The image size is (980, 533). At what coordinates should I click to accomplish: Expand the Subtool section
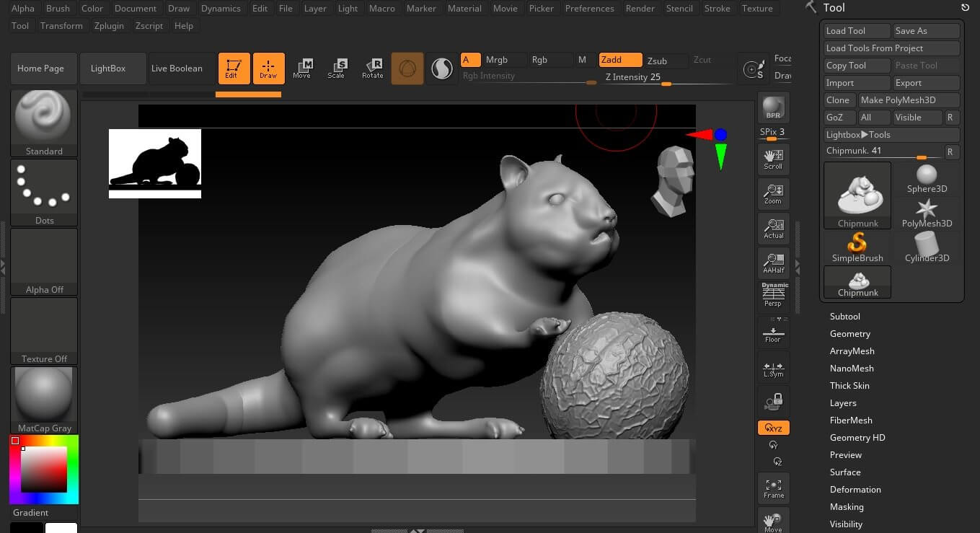844,317
